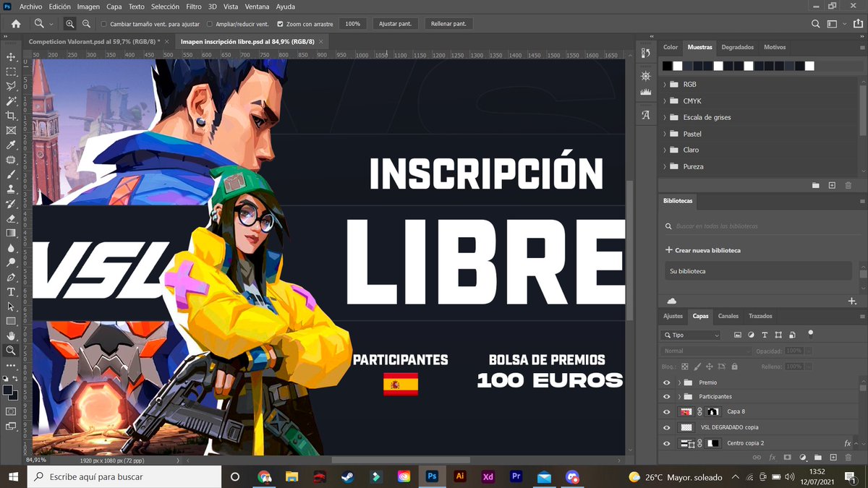This screenshot has height=488, width=868.
Task: Filter layers by type (T) icon
Action: (x=765, y=335)
